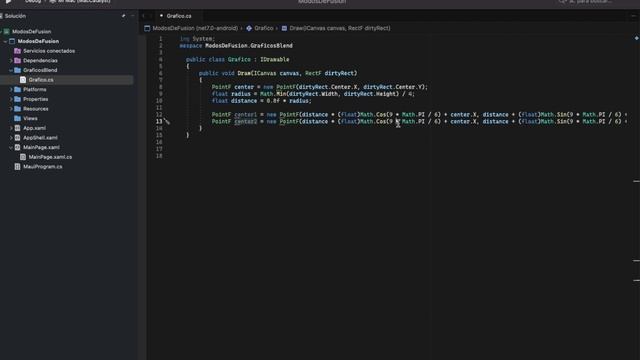Screen dimensions: 640x360
Task: Click the screwdriver quick-action icon on line 13
Action: click(x=167, y=121)
